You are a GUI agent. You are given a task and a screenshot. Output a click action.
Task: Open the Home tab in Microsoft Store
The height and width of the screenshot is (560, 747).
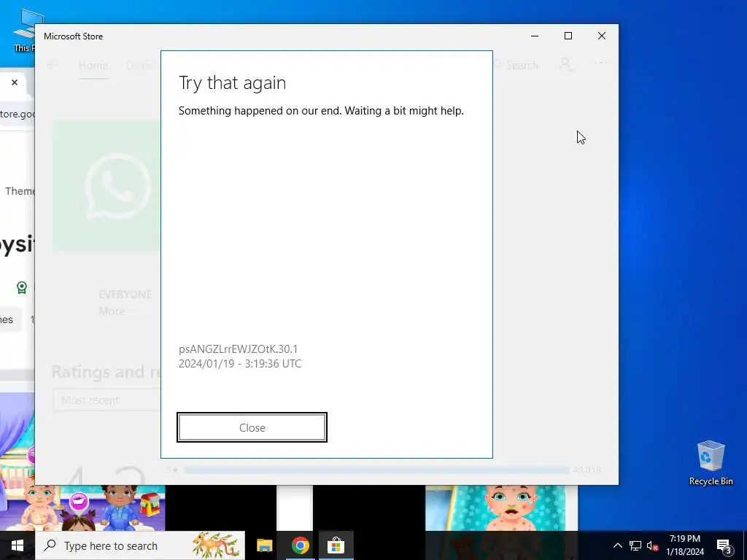pyautogui.click(x=93, y=65)
